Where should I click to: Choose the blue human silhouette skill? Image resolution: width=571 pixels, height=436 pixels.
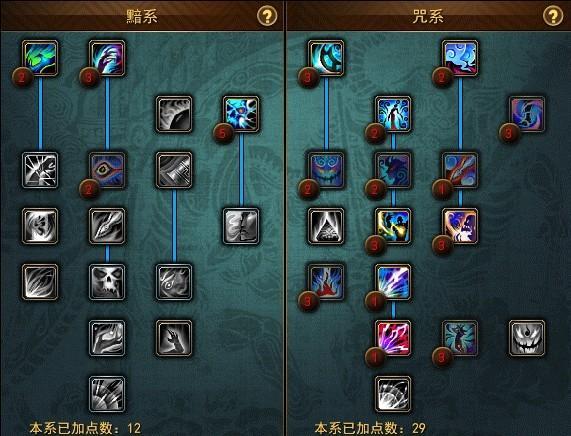pos(393,114)
